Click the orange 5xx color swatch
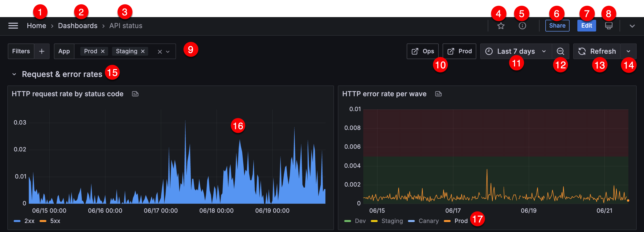This screenshot has width=644, height=232. (x=43, y=221)
